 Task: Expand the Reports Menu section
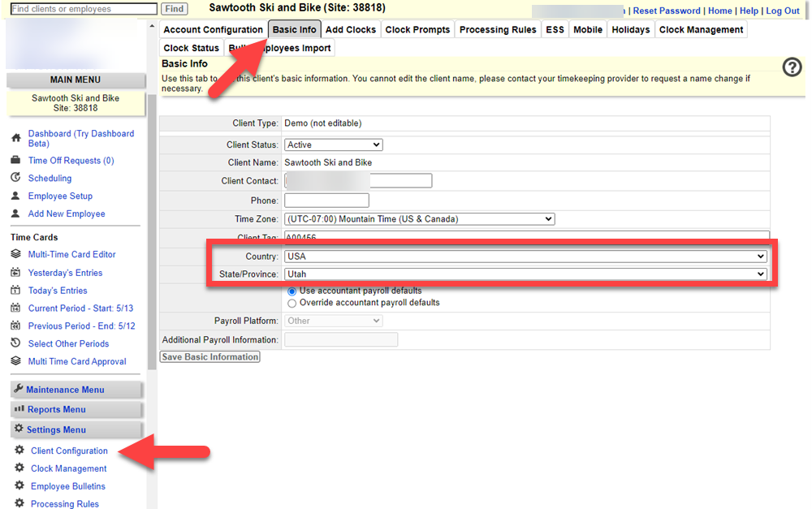coord(56,409)
